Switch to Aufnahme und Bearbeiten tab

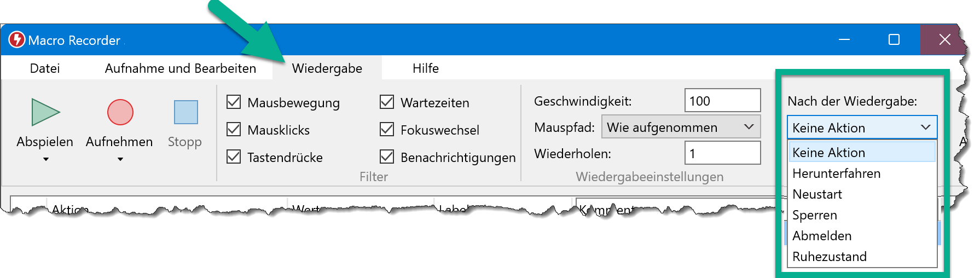pyautogui.click(x=180, y=68)
